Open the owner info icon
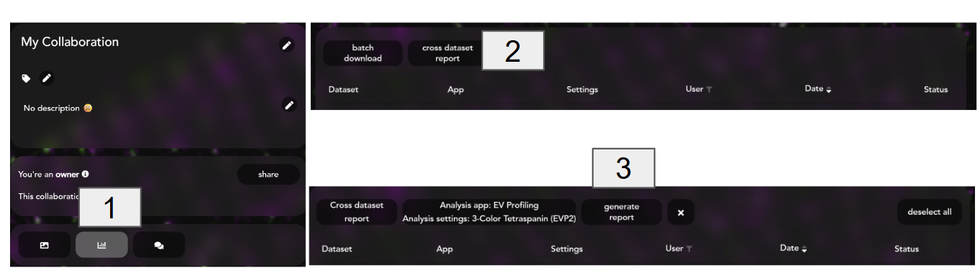 [x=85, y=174]
